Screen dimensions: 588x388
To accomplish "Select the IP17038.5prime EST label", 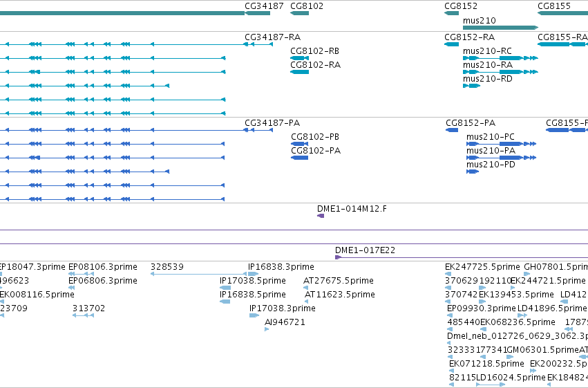I will point(253,281).
